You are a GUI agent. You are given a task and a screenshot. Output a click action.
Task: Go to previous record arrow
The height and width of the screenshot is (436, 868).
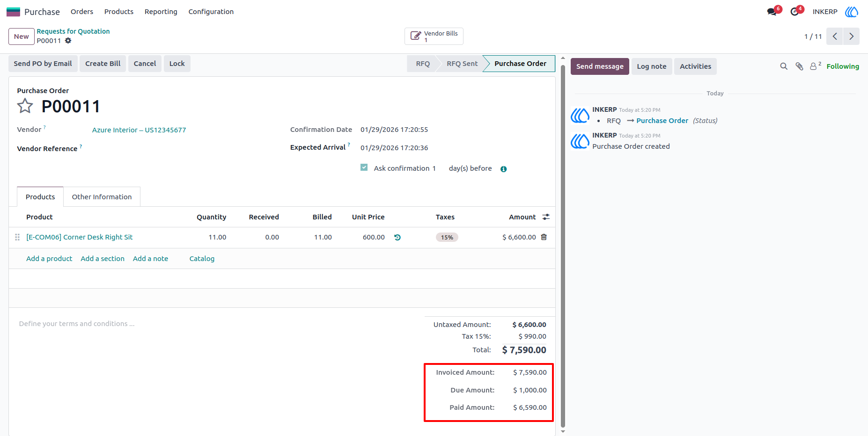tap(834, 36)
